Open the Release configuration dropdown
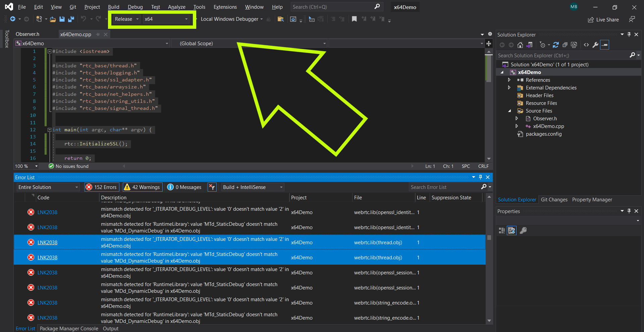Viewport: 644px width, 332px height. pos(126,19)
